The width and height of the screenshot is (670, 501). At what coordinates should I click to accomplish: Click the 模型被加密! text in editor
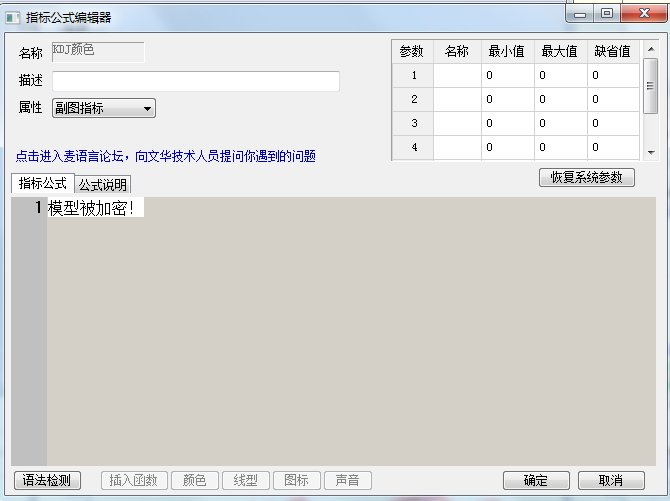click(x=91, y=208)
